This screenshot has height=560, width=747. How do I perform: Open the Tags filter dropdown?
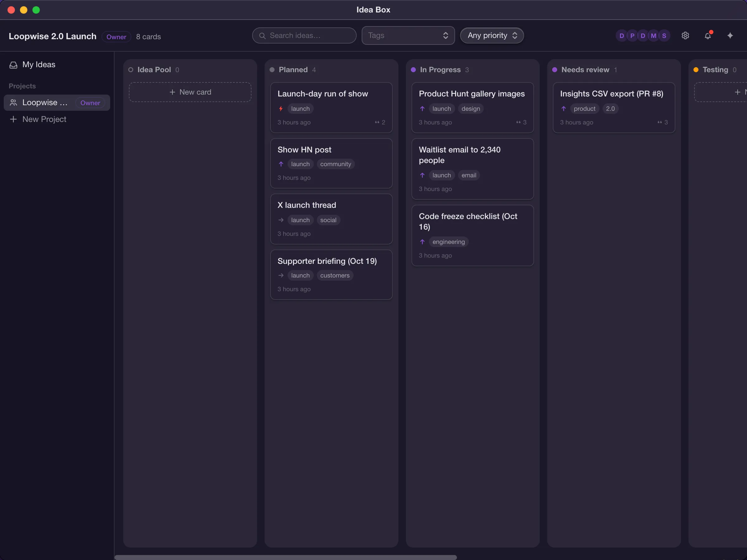[408, 35]
